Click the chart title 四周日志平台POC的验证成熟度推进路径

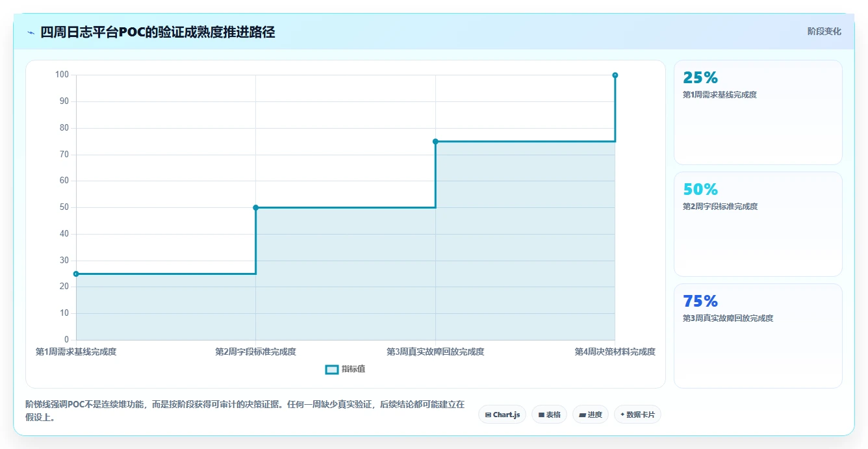pos(158,32)
